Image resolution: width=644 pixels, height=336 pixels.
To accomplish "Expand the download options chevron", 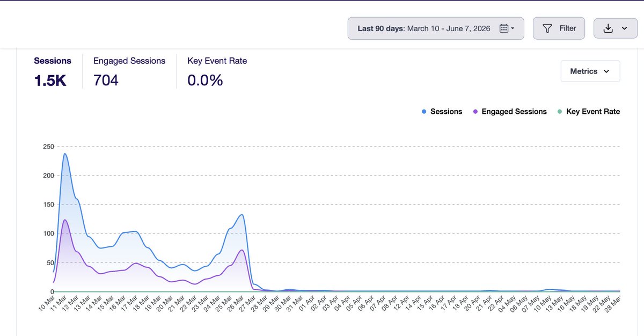I will click(x=624, y=29).
